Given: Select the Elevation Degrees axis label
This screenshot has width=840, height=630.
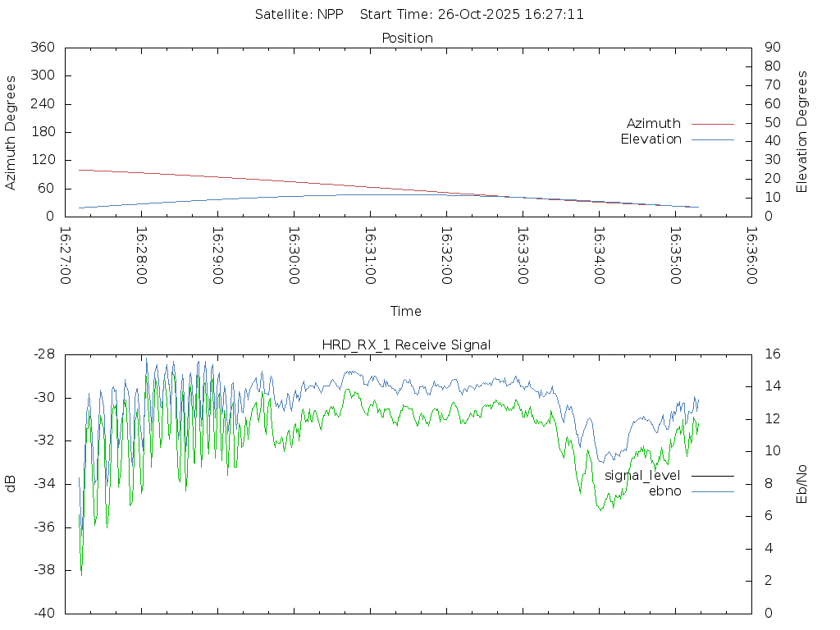Looking at the screenshot, I should [802, 132].
